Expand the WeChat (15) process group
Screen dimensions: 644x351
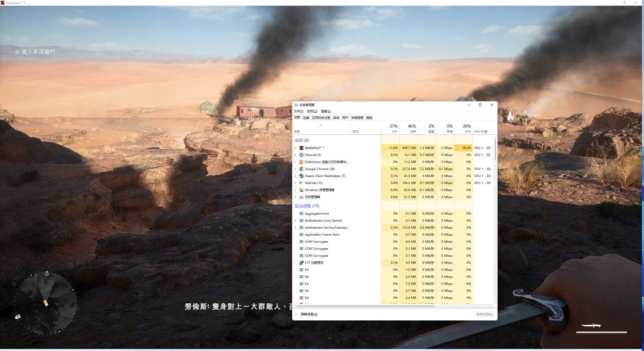coord(295,182)
